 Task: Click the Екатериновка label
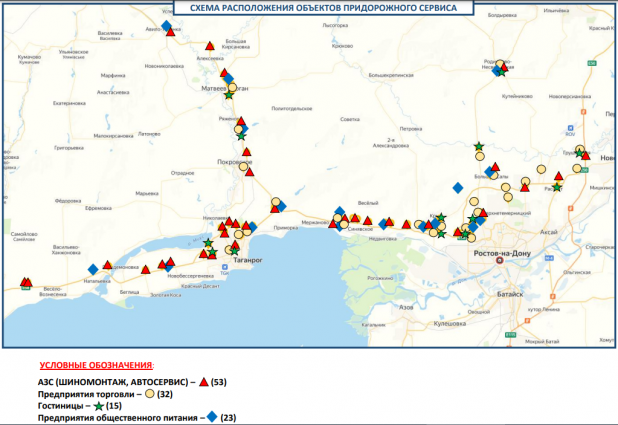point(69,103)
